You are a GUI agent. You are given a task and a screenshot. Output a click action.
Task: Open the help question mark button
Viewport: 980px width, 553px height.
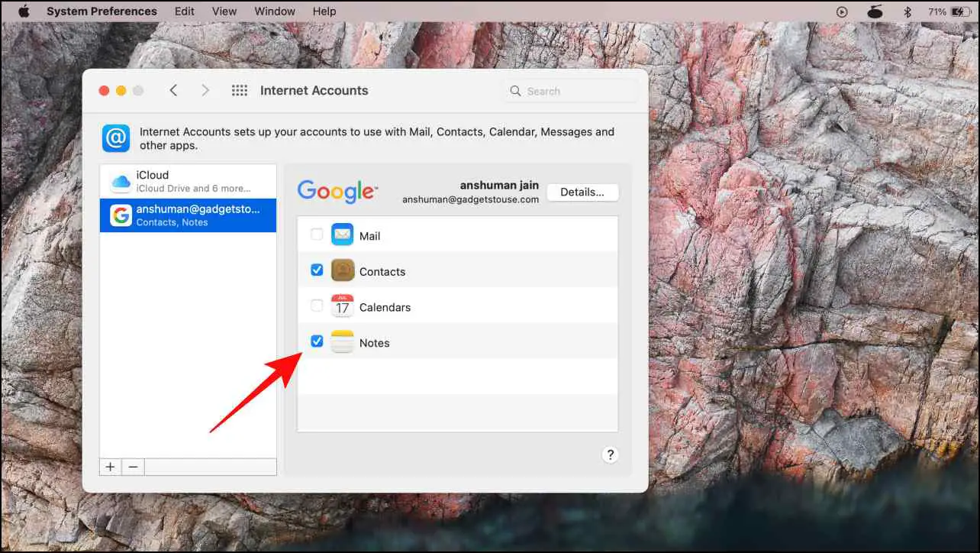(610, 454)
